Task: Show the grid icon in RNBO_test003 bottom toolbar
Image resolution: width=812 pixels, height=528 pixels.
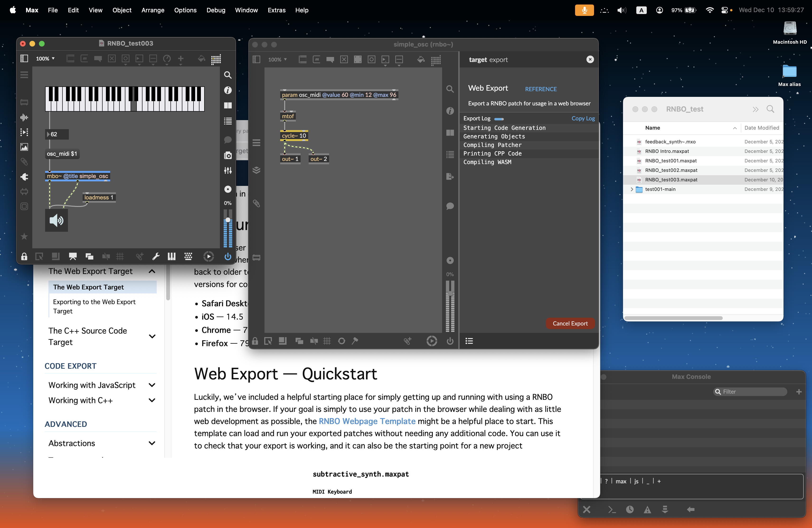Action: 120,256
